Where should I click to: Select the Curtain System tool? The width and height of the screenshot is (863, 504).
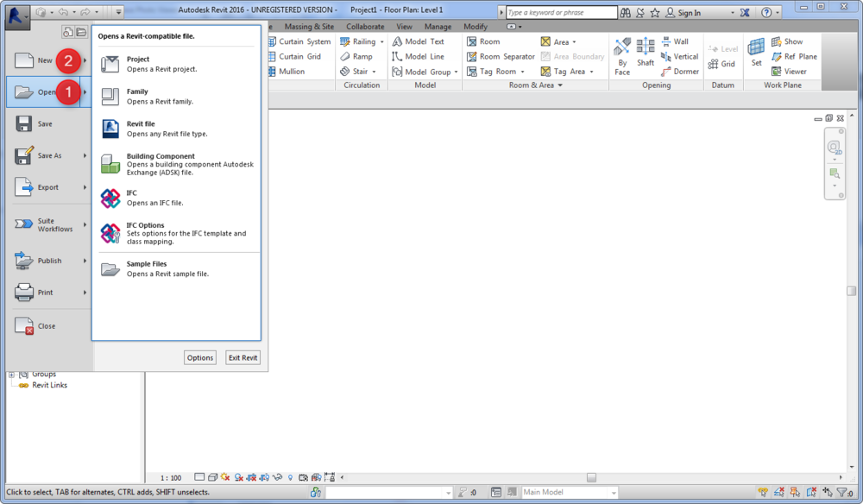(x=299, y=41)
